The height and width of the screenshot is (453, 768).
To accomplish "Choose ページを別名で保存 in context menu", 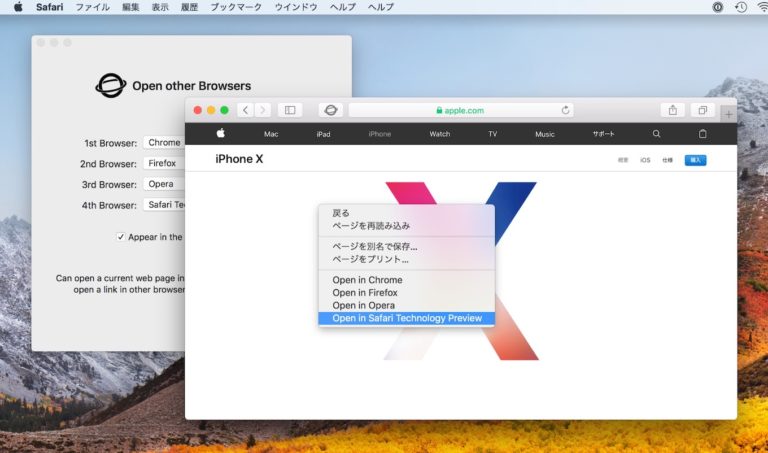I will pyautogui.click(x=406, y=246).
